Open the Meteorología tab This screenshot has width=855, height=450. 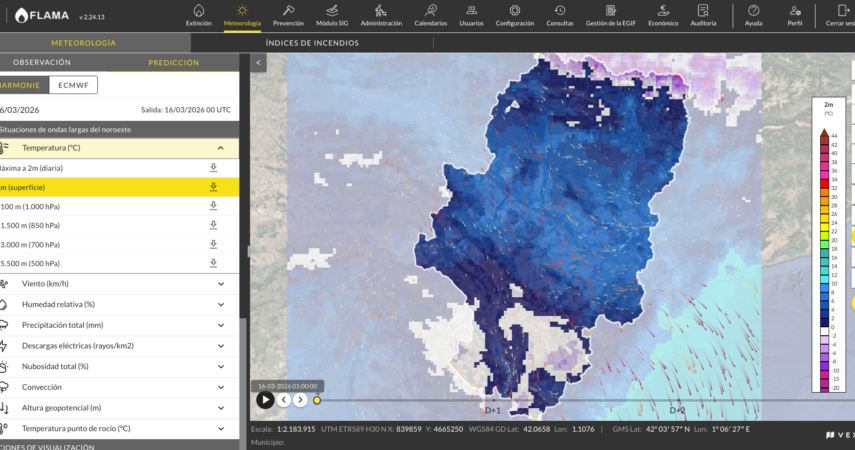point(84,43)
